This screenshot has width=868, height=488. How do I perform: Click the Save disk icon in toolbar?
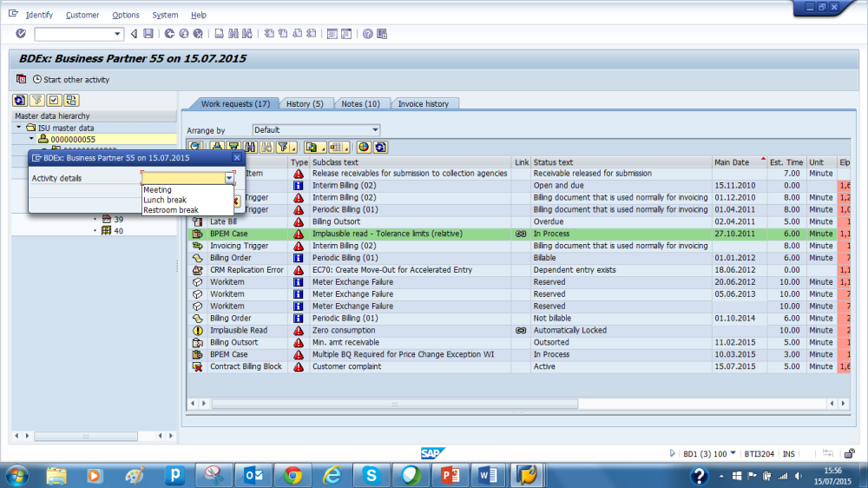click(x=148, y=34)
